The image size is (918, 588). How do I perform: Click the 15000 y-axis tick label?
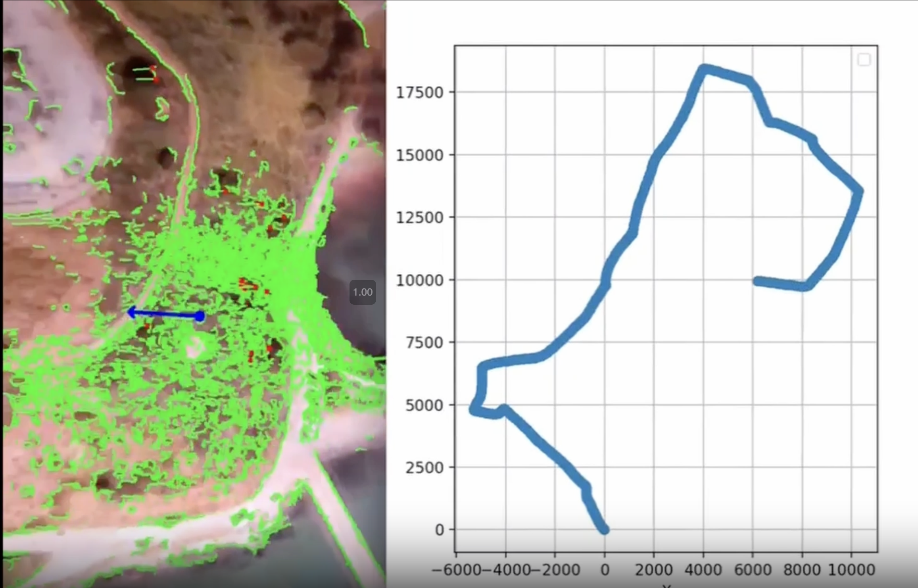(x=420, y=155)
